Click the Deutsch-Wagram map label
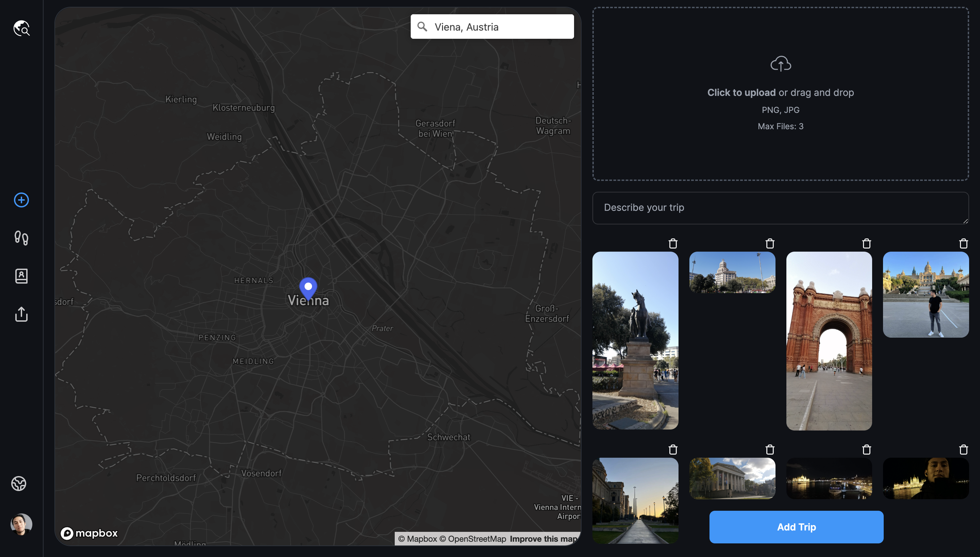This screenshot has height=557, width=980. tap(553, 125)
